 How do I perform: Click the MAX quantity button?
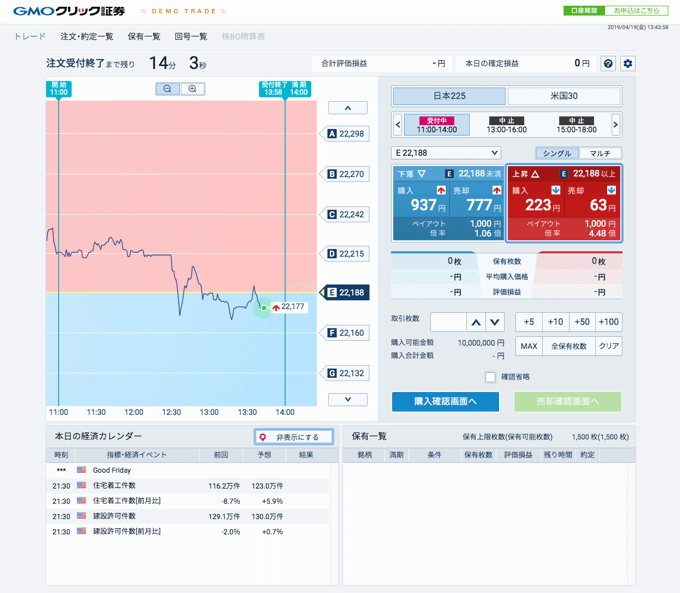529,346
